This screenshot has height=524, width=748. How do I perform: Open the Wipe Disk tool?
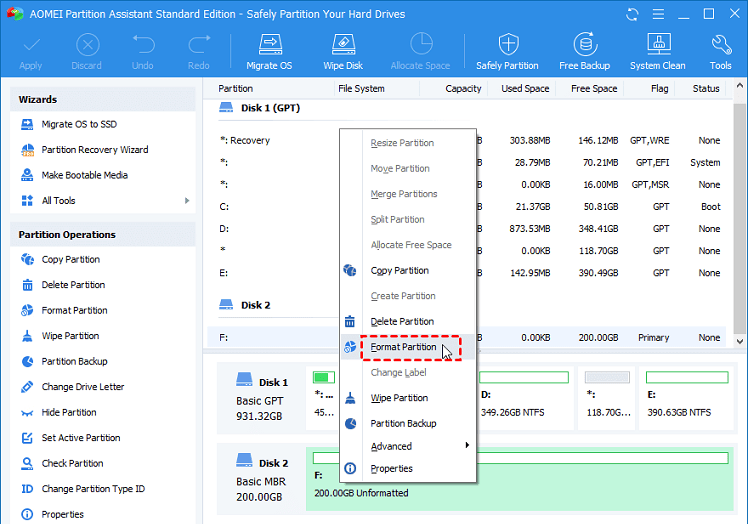pyautogui.click(x=343, y=52)
